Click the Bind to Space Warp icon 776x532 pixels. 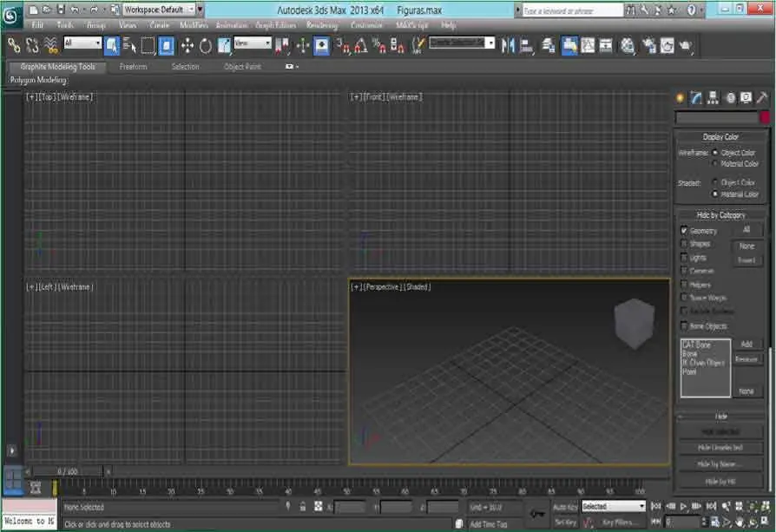[51, 46]
